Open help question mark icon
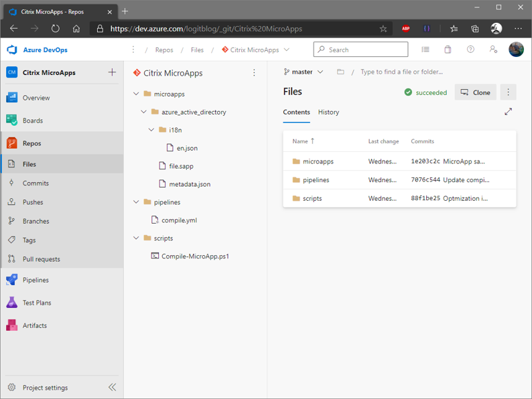The width and height of the screenshot is (532, 399). pyautogui.click(x=470, y=50)
